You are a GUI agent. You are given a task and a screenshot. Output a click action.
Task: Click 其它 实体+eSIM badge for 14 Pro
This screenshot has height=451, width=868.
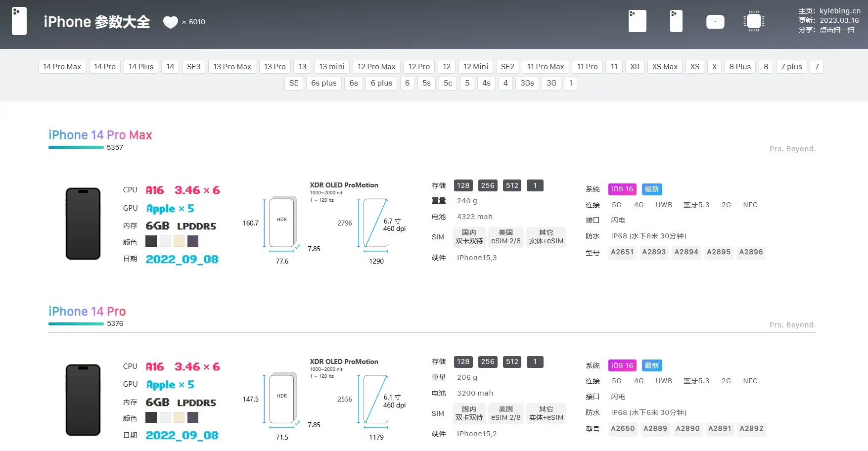pyautogui.click(x=546, y=413)
